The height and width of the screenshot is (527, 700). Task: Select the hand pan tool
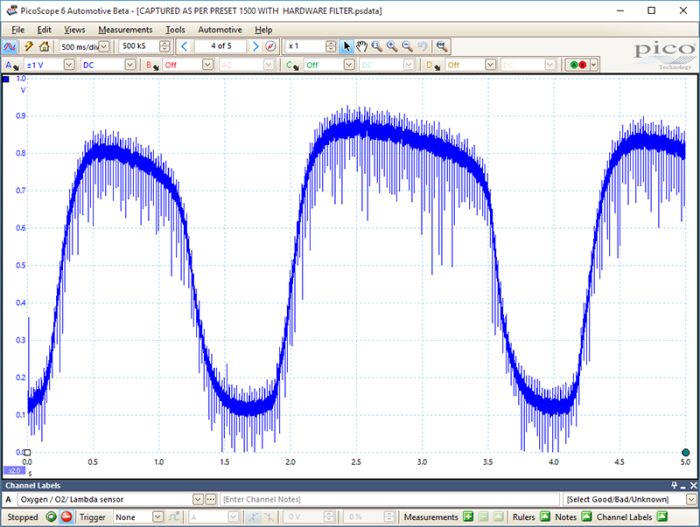click(x=362, y=46)
